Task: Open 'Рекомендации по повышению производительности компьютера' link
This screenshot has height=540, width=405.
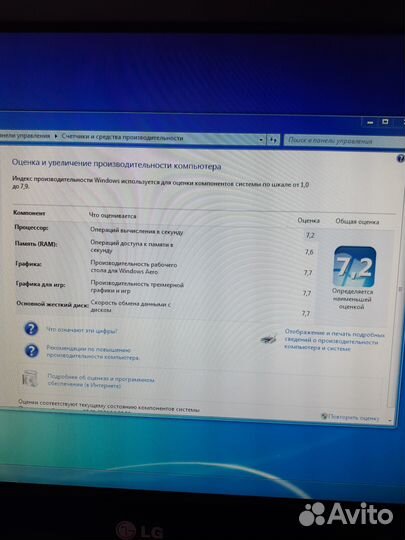Action: [x=93, y=354]
